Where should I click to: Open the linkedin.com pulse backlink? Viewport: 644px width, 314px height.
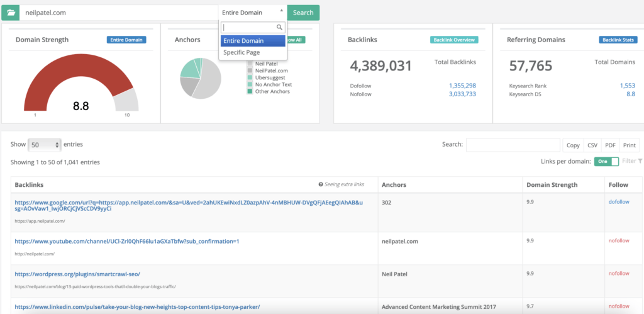tap(137, 306)
